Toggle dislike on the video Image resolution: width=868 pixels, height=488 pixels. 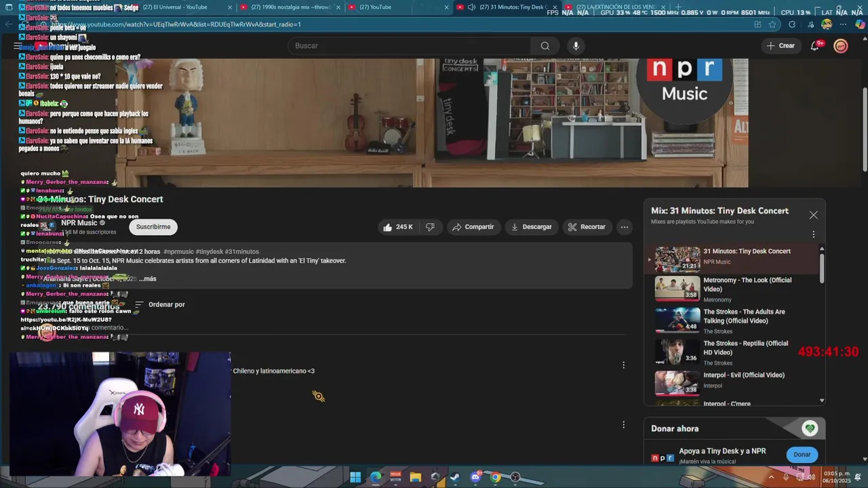click(x=430, y=227)
